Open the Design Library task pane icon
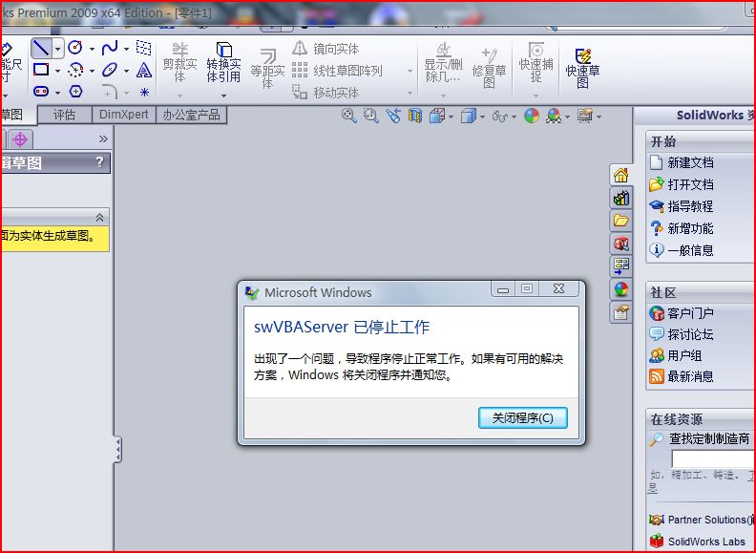756x553 pixels. pyautogui.click(x=621, y=198)
